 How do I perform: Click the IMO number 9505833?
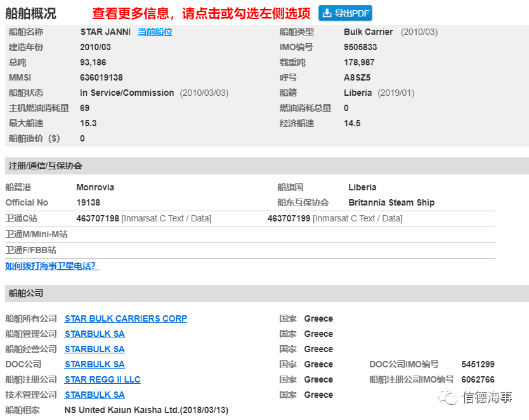click(360, 47)
